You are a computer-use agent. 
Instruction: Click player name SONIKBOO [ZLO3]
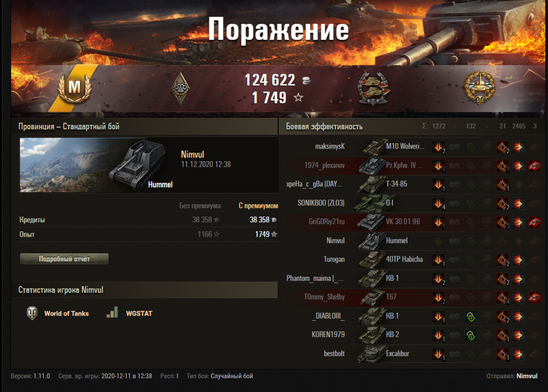(x=321, y=203)
